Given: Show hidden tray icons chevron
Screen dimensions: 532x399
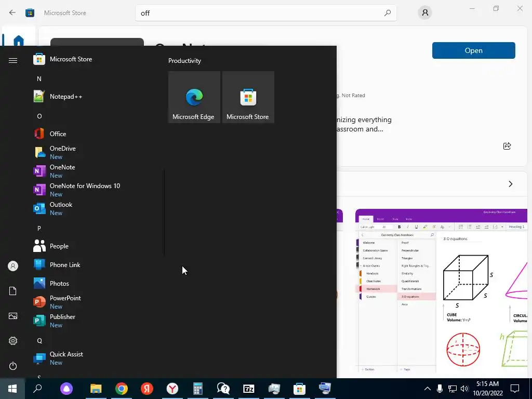Looking at the screenshot, I should (428, 389).
